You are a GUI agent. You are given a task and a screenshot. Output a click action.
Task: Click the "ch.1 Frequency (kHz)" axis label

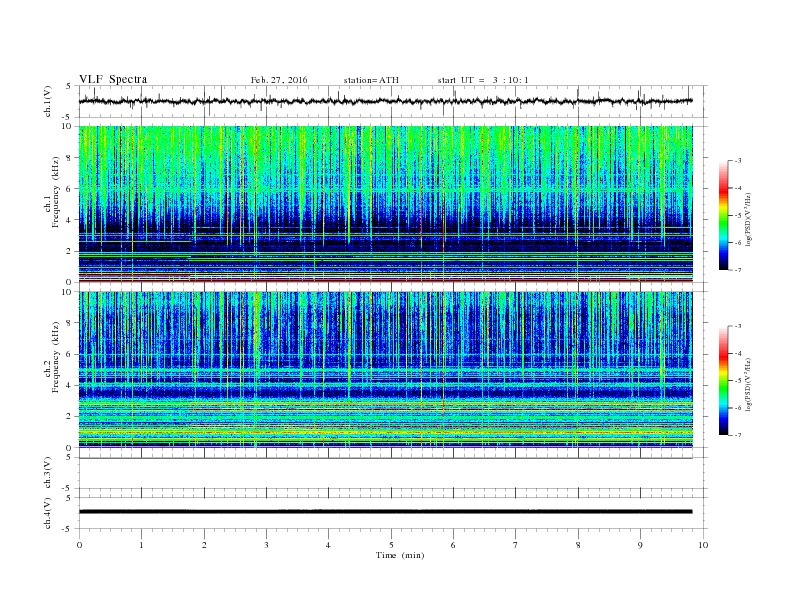[x=53, y=192]
